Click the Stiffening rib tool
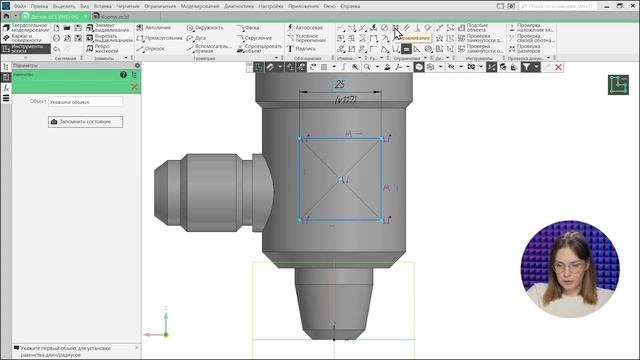Screen dimensions: 640x360 click(102, 49)
